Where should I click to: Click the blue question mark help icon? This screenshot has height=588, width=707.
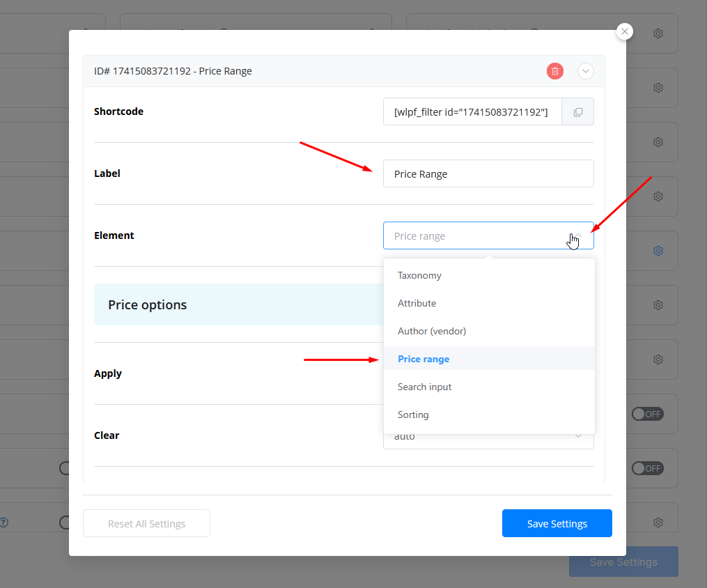tap(3, 522)
